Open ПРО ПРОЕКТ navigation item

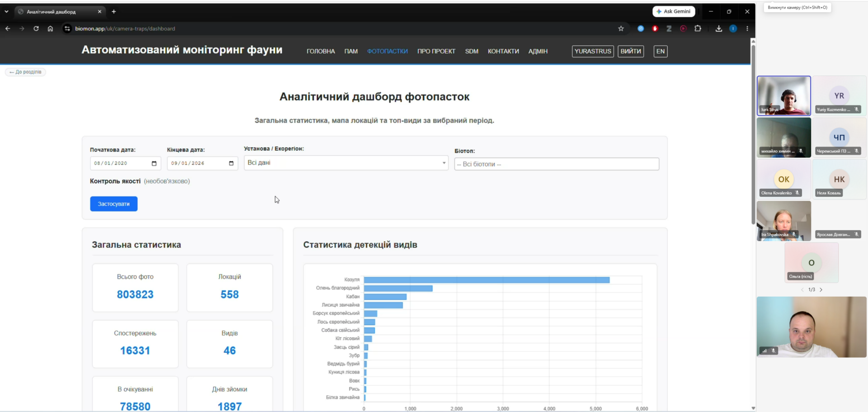click(x=436, y=51)
